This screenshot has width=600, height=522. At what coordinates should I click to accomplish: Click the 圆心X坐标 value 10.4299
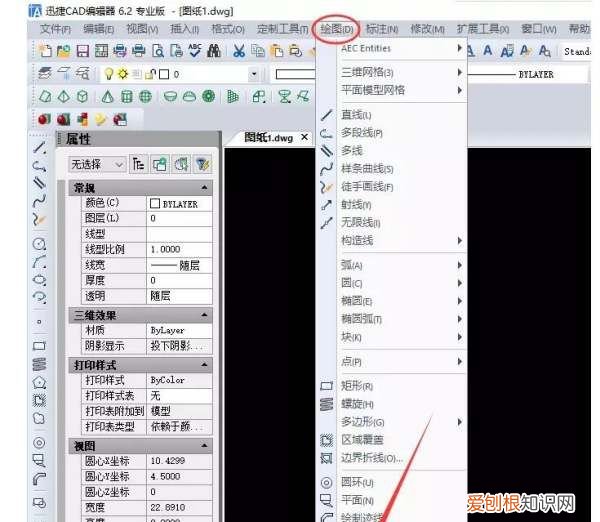tap(179, 461)
